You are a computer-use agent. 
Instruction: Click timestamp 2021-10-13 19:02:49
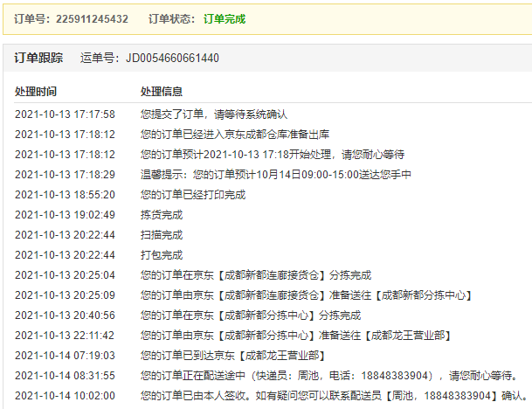65,215
